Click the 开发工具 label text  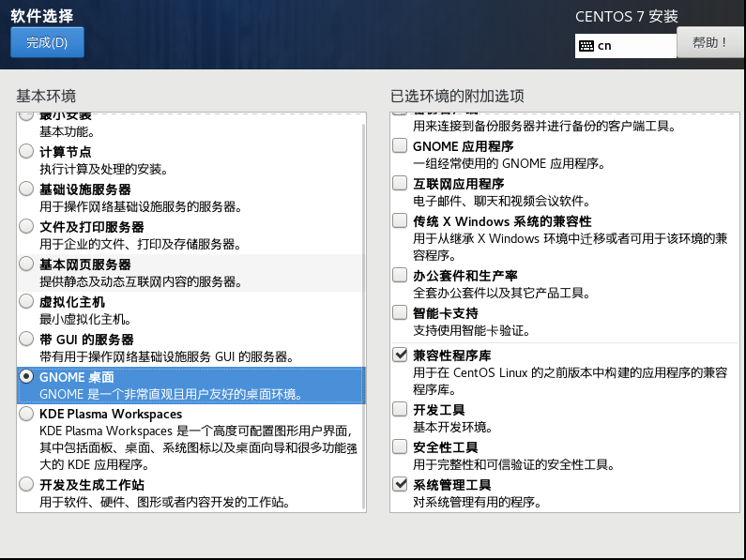tap(439, 410)
